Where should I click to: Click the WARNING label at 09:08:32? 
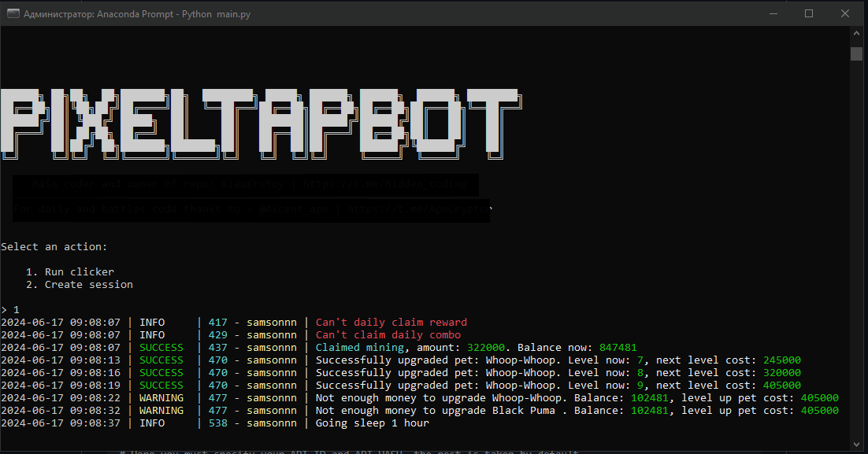161,411
